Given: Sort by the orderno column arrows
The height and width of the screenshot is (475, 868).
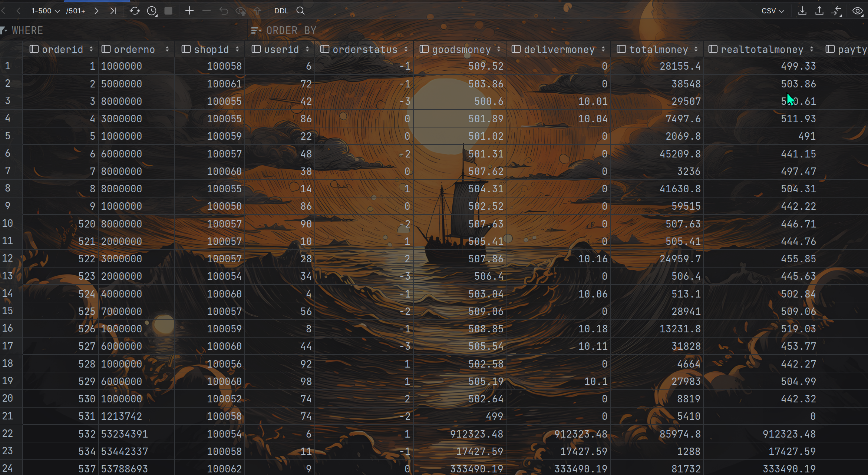Looking at the screenshot, I should (x=167, y=49).
